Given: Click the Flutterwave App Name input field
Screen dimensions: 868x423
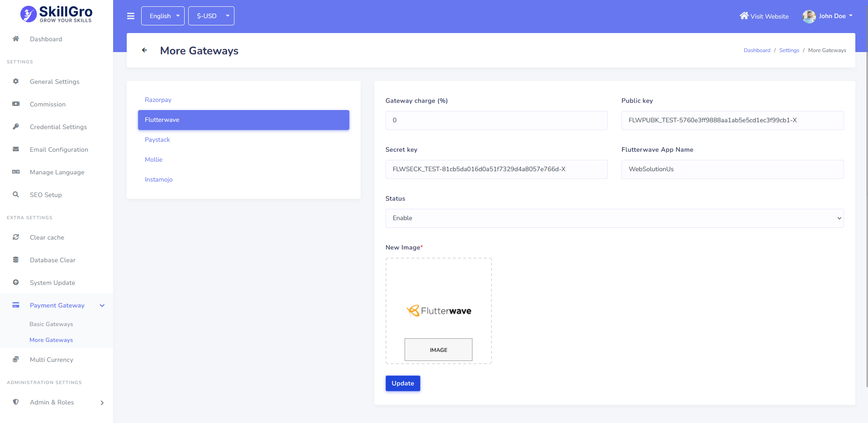Looking at the screenshot, I should click(x=732, y=169).
